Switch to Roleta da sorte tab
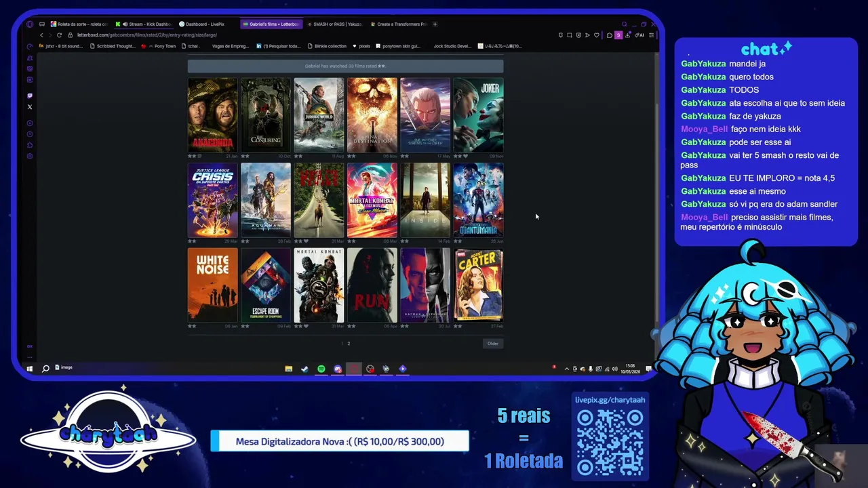Screen dimensions: 868x488 coord(80,24)
